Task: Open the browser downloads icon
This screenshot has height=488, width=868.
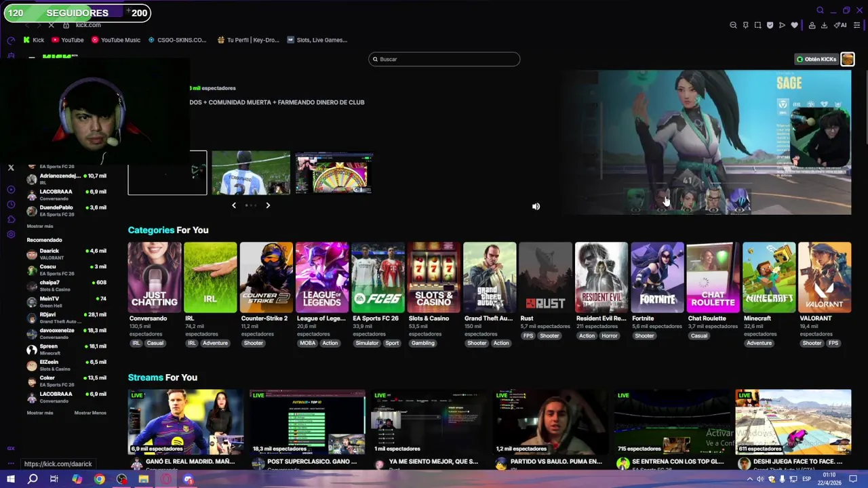Action: coord(824,25)
